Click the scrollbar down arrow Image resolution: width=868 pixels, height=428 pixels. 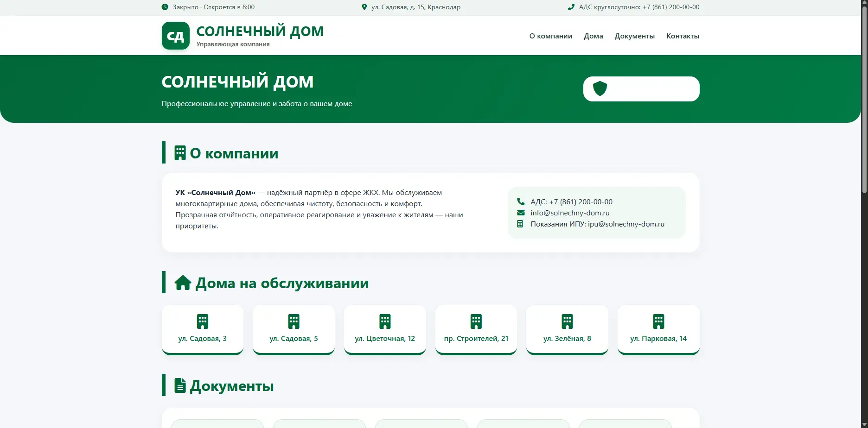pyautogui.click(x=864, y=424)
